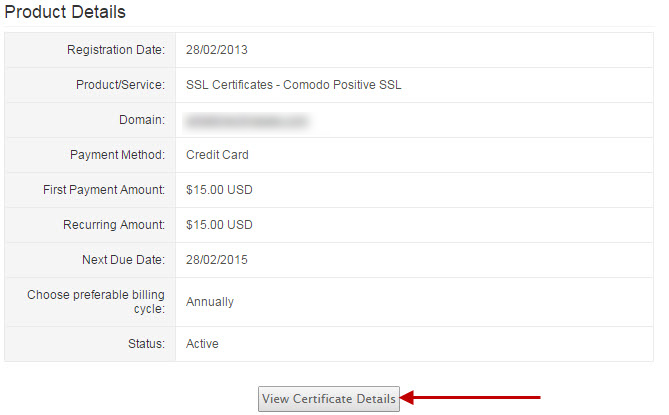The height and width of the screenshot is (415, 669).
Task: Select the Payment Method label
Action: (x=116, y=155)
